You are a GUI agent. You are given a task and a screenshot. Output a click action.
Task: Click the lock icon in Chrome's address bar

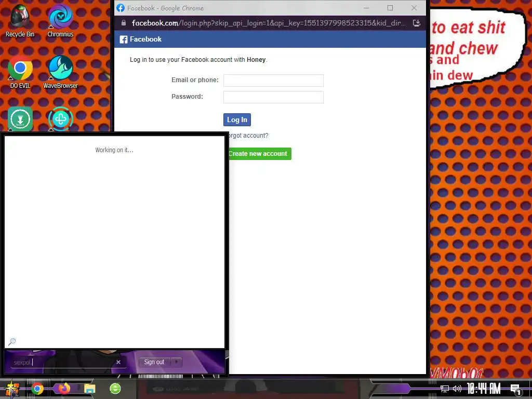pyautogui.click(x=124, y=23)
